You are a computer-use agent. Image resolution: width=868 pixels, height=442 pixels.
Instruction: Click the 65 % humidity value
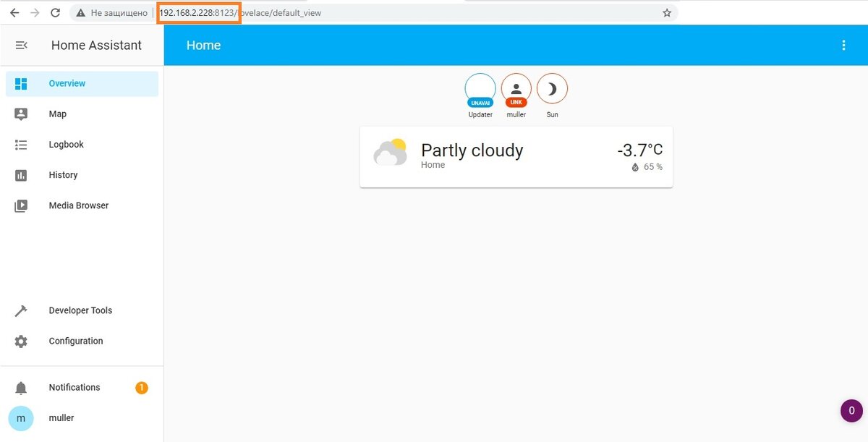653,167
